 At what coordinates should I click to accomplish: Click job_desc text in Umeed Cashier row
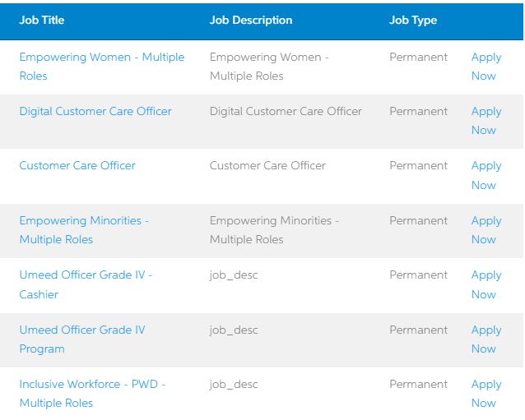pos(234,275)
